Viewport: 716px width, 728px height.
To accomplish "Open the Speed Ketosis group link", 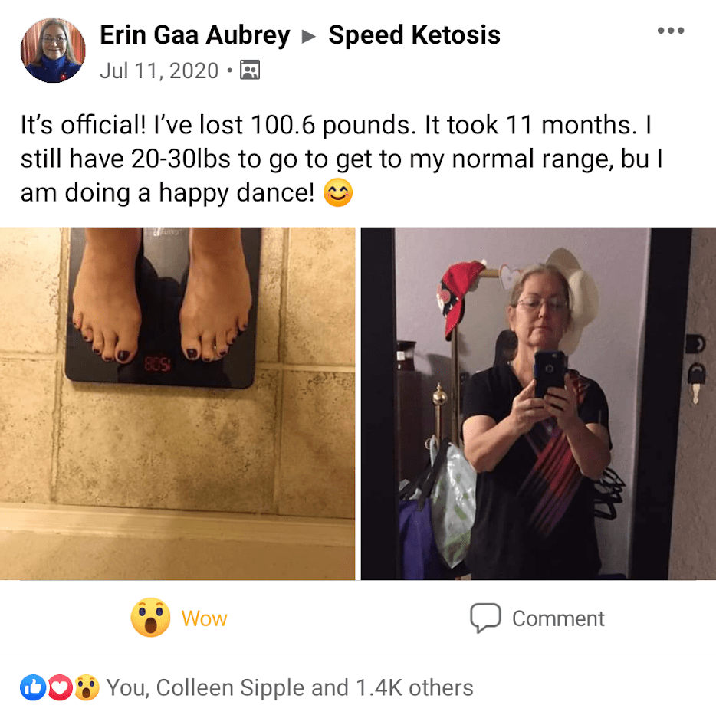I will (x=414, y=35).
